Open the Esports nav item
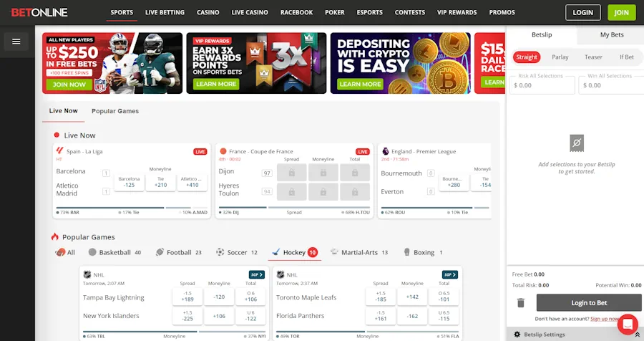The height and width of the screenshot is (341, 644). [370, 12]
